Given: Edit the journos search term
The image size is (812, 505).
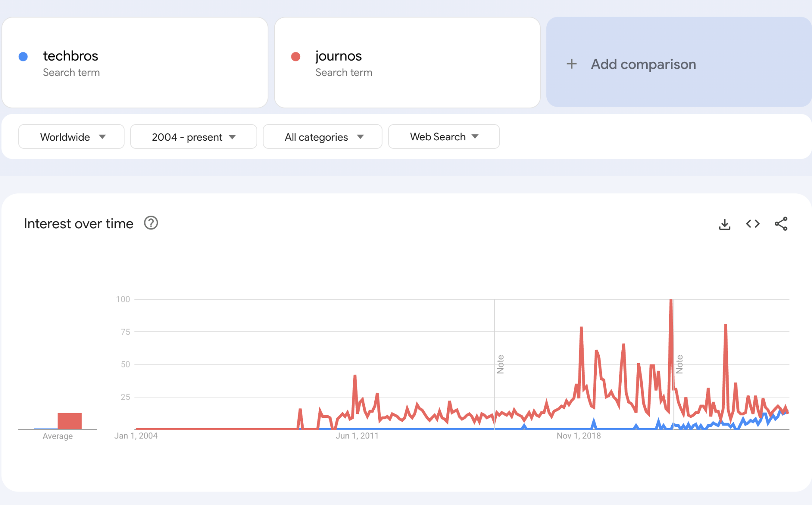Looking at the screenshot, I should click(338, 56).
